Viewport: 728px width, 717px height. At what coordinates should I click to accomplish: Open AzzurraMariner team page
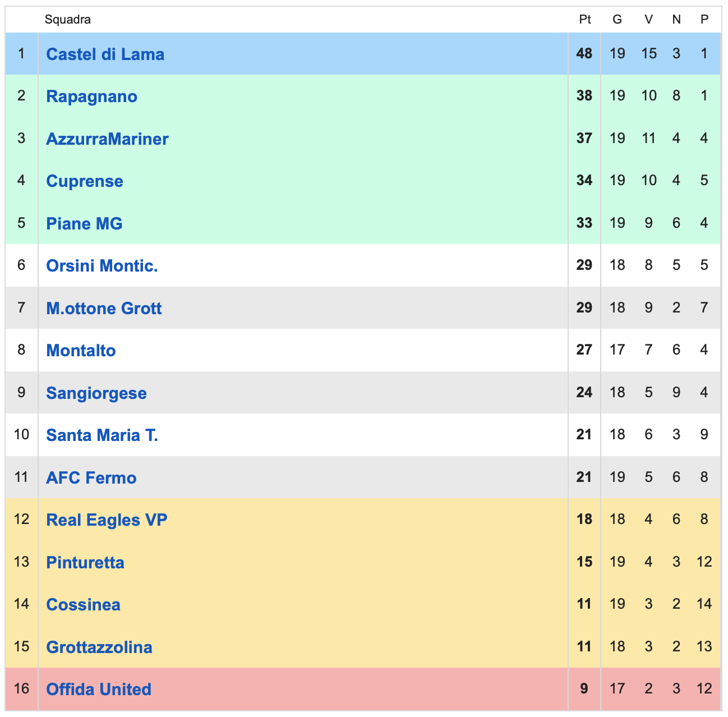pos(107,139)
